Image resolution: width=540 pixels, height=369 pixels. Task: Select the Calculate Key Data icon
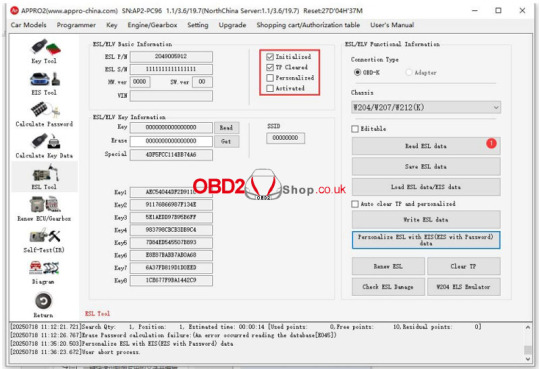point(44,146)
